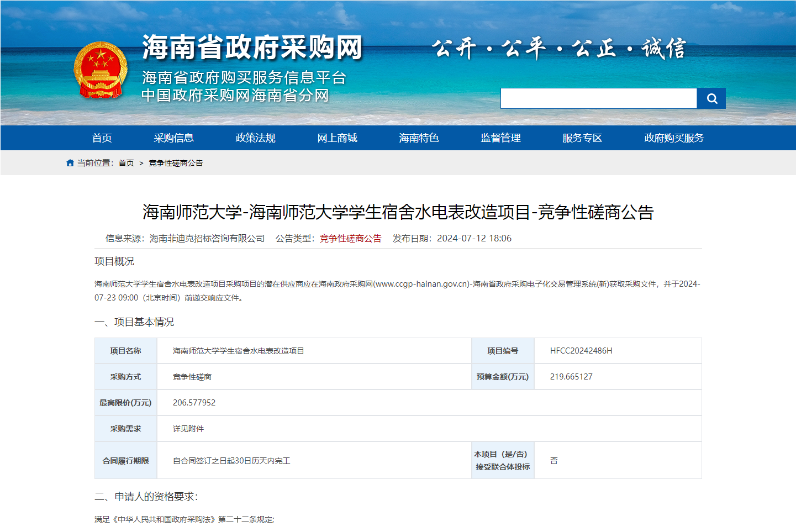Open the 首页 navigation menu item
Viewport: 796px width, 532px height.
[102, 138]
